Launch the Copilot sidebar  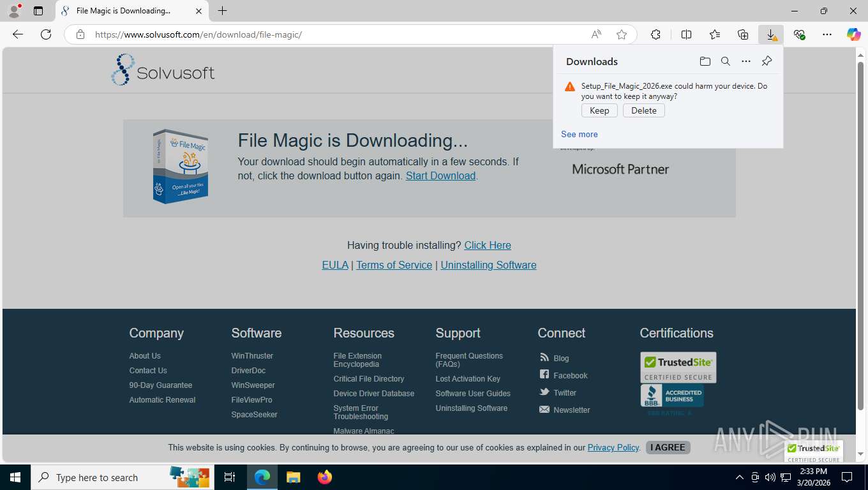[854, 34]
